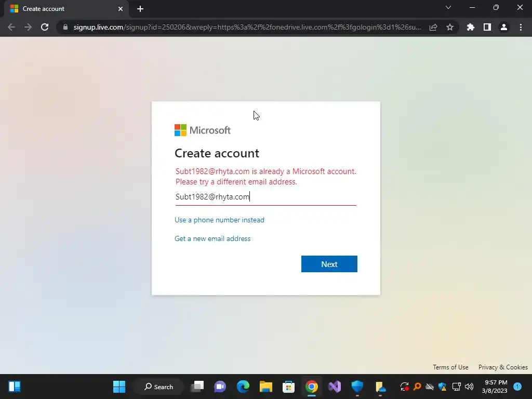Click the browser back arrow
The width and height of the screenshot is (532, 399).
(11, 27)
